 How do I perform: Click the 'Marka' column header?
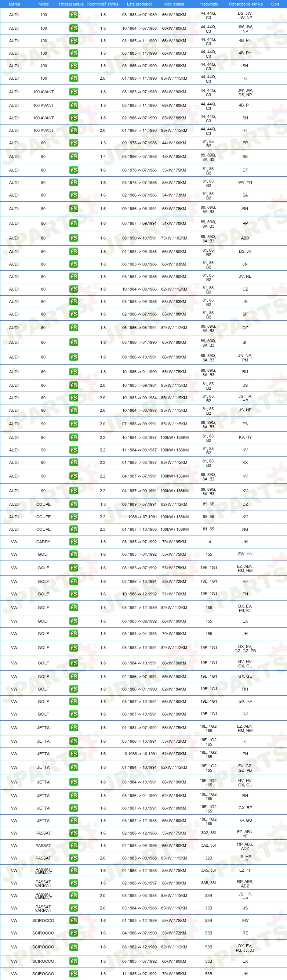(x=14, y=4)
